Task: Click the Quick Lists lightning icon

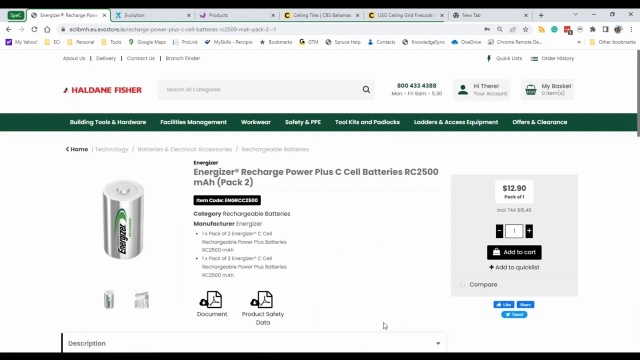Action: coord(489,58)
